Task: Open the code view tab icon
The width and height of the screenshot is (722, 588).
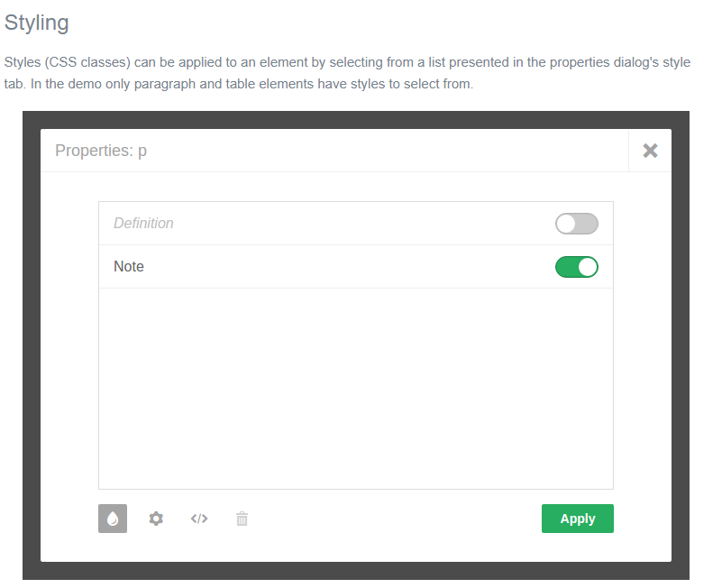Action: click(x=199, y=519)
